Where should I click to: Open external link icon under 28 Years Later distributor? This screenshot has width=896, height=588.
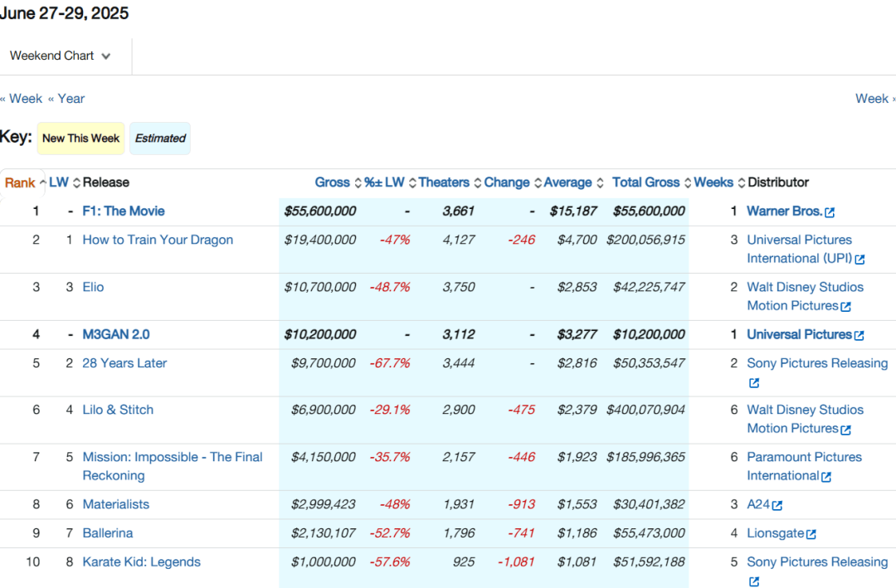click(754, 383)
